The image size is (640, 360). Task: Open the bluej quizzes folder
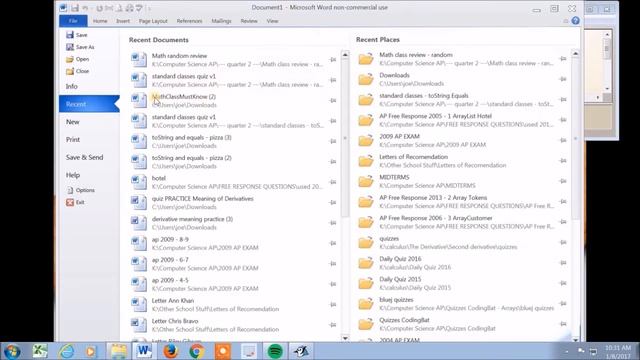pyautogui.click(x=462, y=304)
